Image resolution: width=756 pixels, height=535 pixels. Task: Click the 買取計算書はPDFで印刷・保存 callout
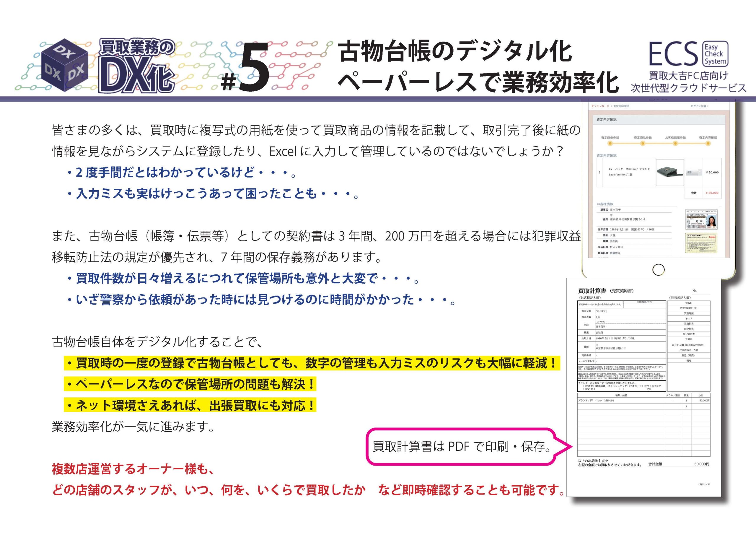tap(461, 447)
